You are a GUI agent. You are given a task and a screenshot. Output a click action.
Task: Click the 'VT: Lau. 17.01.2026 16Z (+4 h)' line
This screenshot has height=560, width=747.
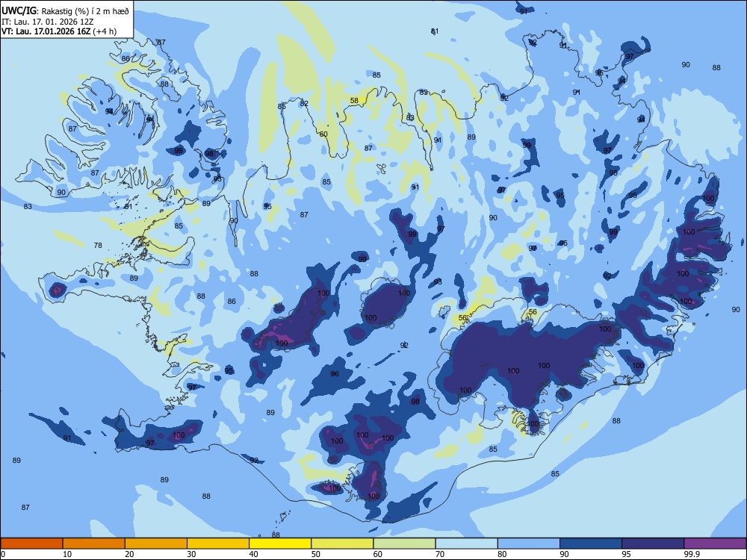coord(58,31)
